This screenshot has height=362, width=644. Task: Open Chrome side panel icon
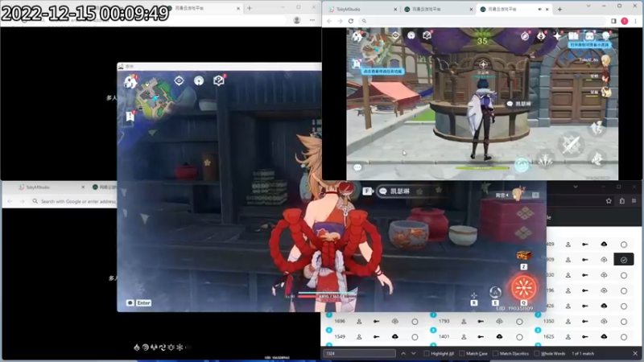coord(613,21)
